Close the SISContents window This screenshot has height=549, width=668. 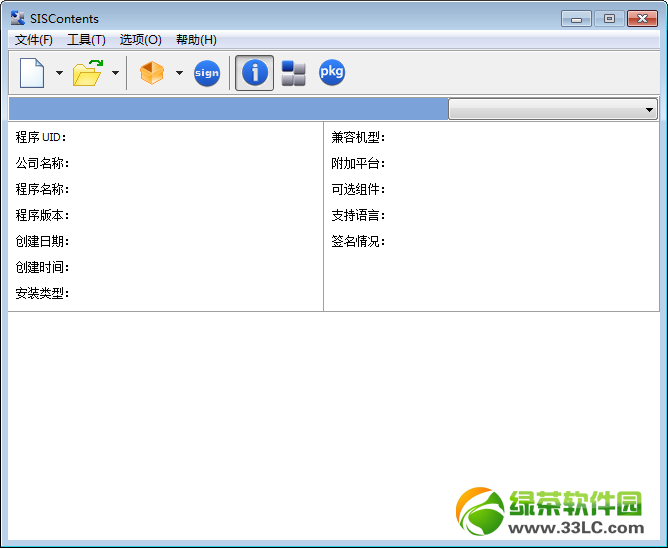coord(642,19)
